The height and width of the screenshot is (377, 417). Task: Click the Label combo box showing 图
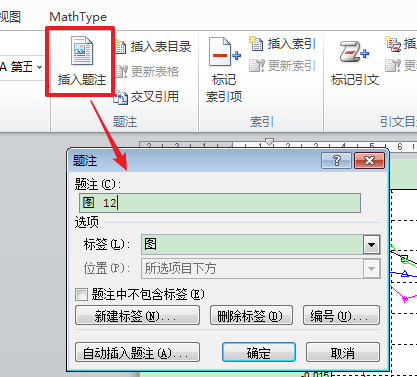click(x=260, y=245)
